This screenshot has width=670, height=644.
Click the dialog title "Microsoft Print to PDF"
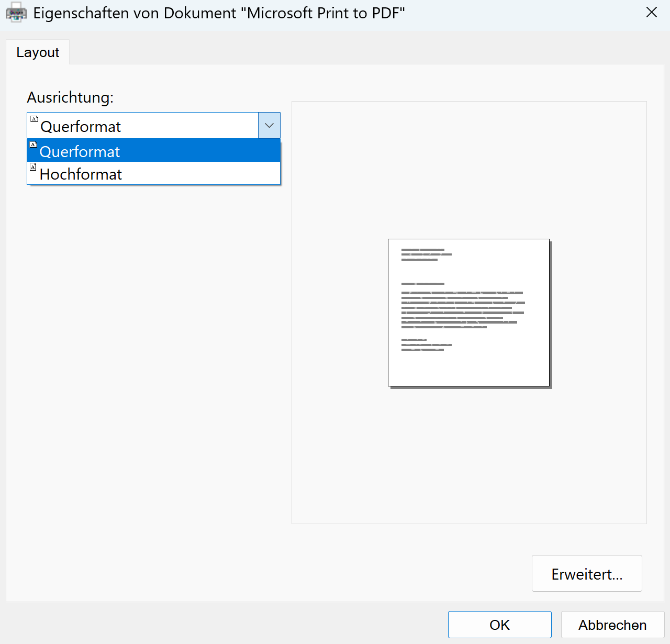tap(219, 13)
